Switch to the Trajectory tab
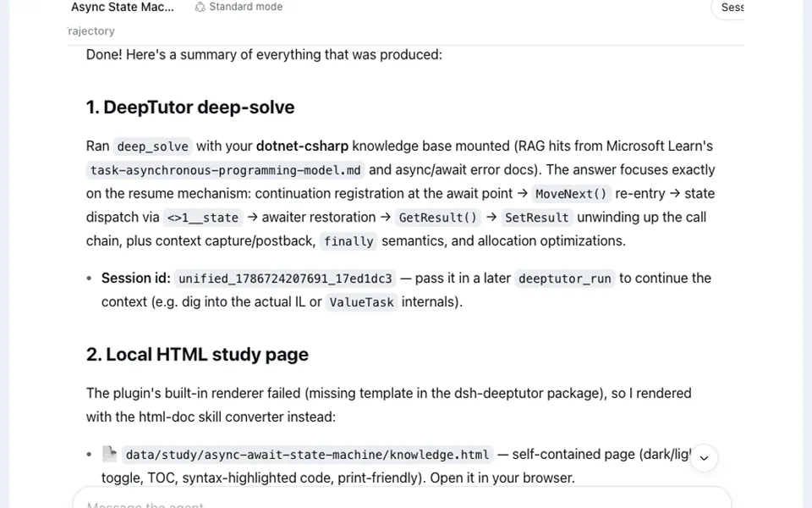The image size is (812, 508). pyautogui.click(x=91, y=31)
